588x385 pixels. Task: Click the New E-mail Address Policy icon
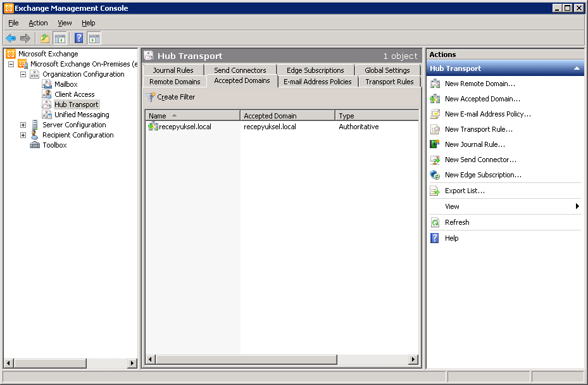435,114
